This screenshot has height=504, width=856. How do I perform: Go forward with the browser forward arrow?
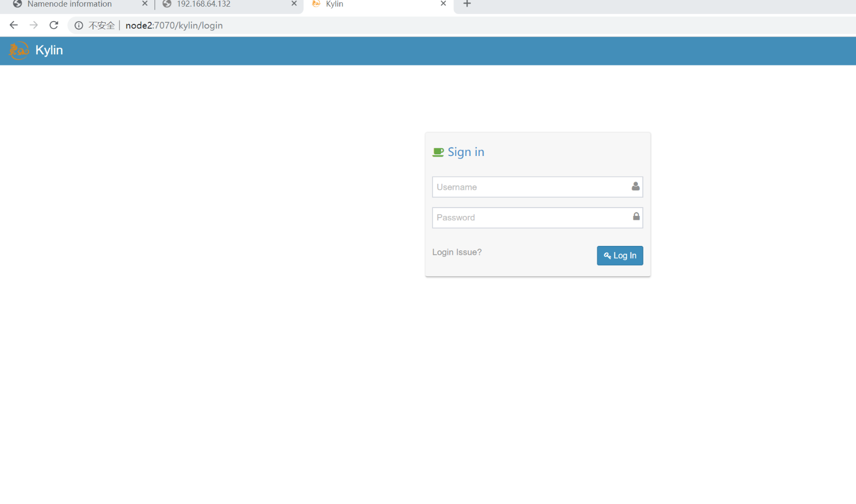point(34,25)
